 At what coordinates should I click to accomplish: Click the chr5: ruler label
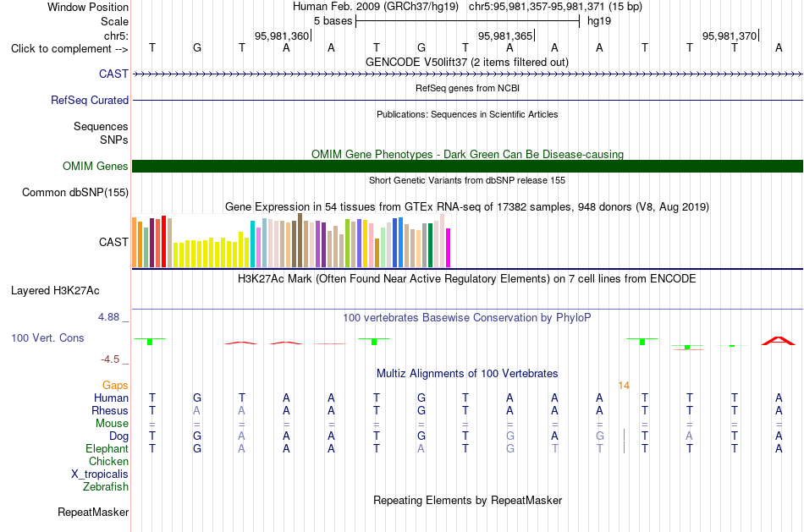coord(116,36)
